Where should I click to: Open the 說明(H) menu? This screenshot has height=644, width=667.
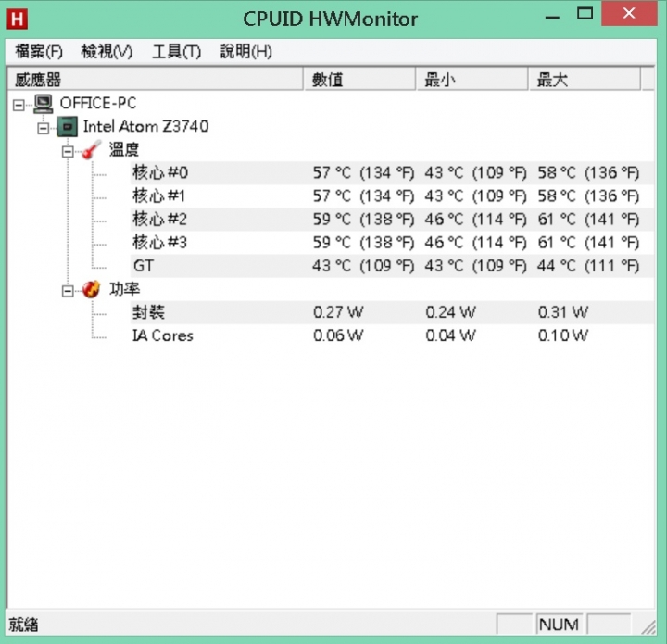pyautogui.click(x=246, y=52)
